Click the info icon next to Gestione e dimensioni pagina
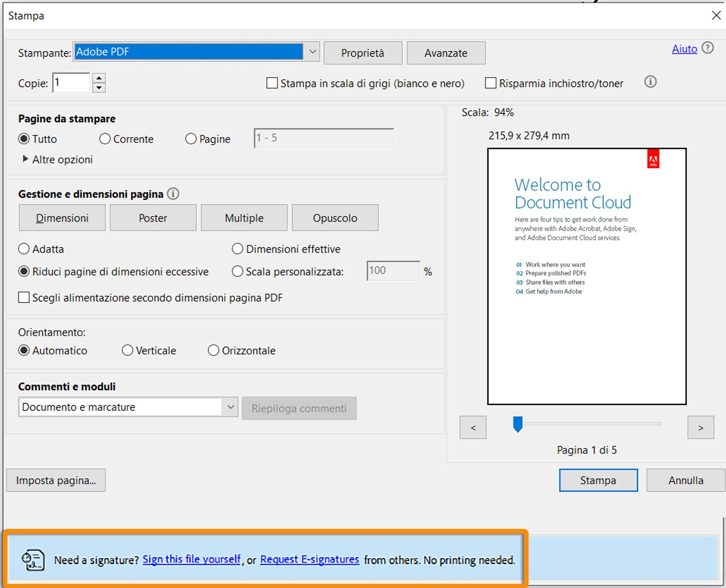Viewport: 726px width, 588px height. pyautogui.click(x=173, y=194)
